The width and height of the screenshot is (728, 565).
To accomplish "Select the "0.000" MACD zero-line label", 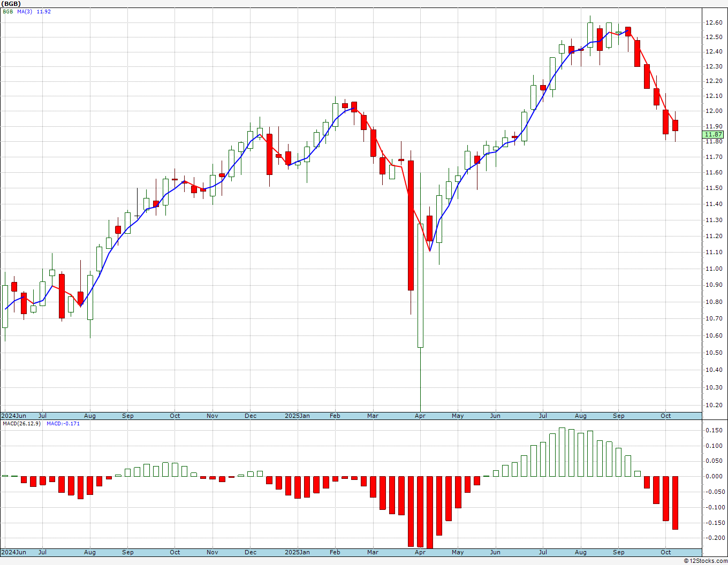I will tap(714, 476).
